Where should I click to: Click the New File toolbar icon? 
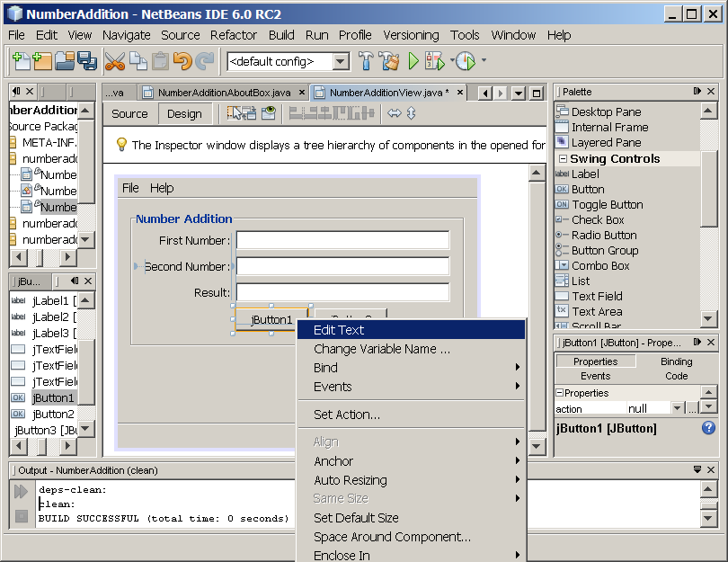(21, 61)
